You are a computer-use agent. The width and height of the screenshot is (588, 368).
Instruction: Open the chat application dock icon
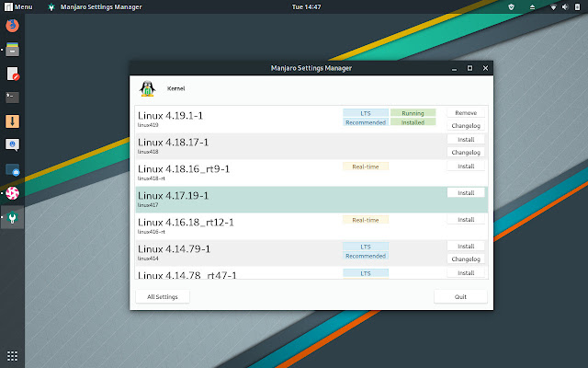point(12,145)
